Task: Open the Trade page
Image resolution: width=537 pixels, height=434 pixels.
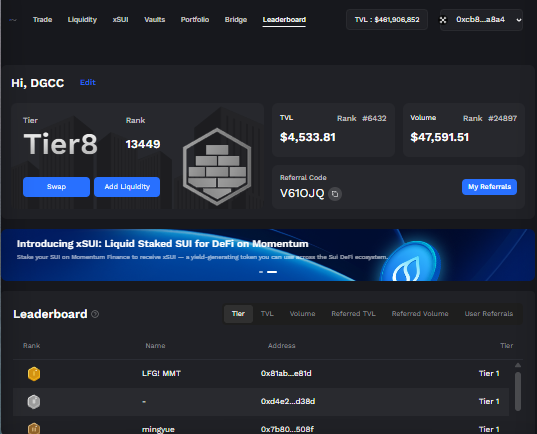Action: 42,20
